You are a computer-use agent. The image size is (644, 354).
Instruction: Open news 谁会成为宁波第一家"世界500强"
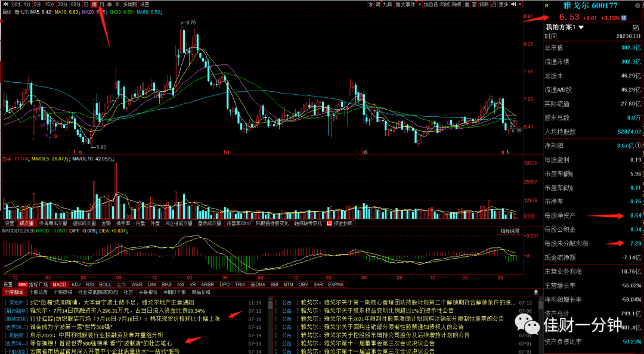click(72, 327)
